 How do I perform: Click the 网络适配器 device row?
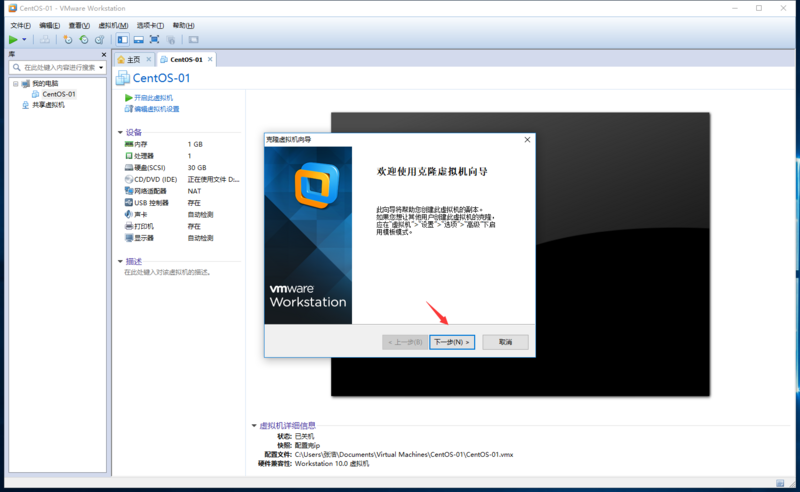(x=182, y=191)
